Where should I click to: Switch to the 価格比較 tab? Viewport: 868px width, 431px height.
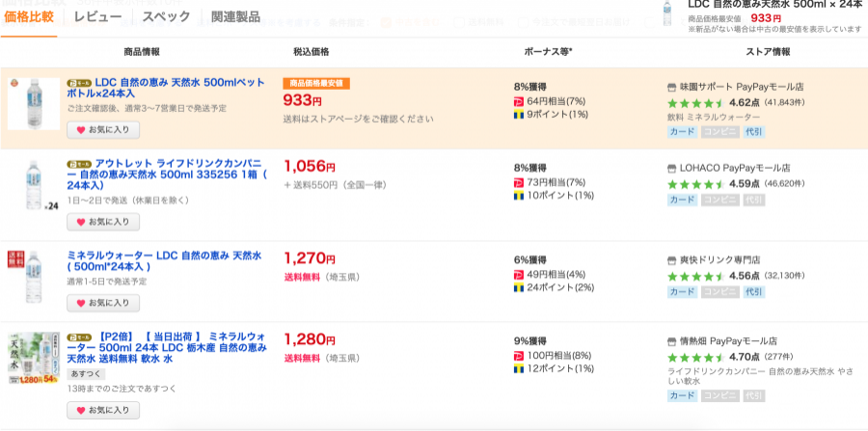[x=29, y=17]
